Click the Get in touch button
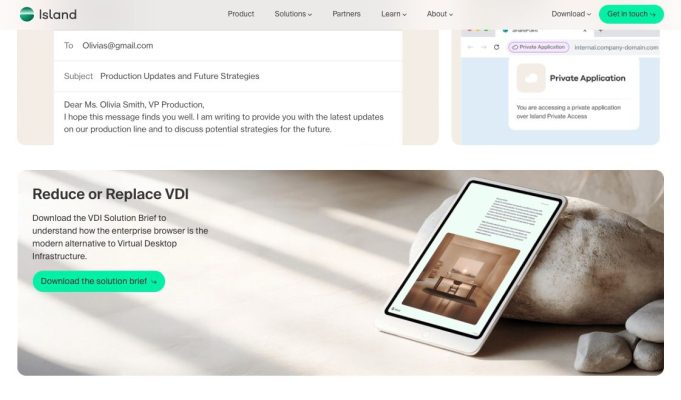Screen dimensions: 681x400 631,14
